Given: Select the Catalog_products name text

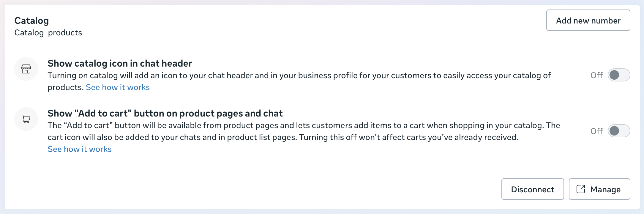Looking at the screenshot, I should tap(48, 33).
